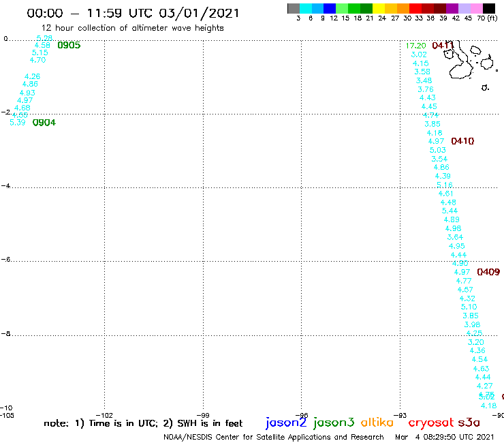This screenshot has width=504, height=443.
Task: Click the 4.15 wave height value
Action: click(x=420, y=63)
